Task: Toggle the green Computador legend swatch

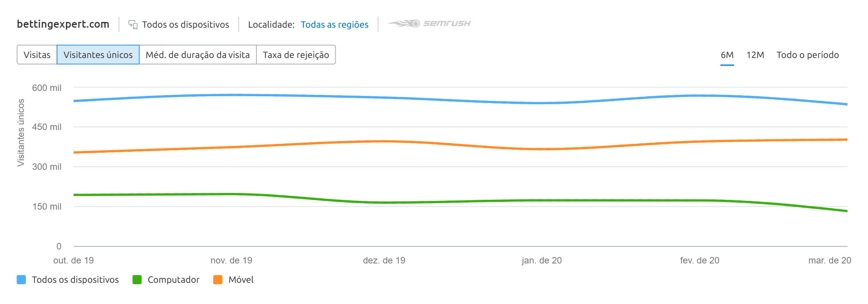Action: pyautogui.click(x=137, y=280)
